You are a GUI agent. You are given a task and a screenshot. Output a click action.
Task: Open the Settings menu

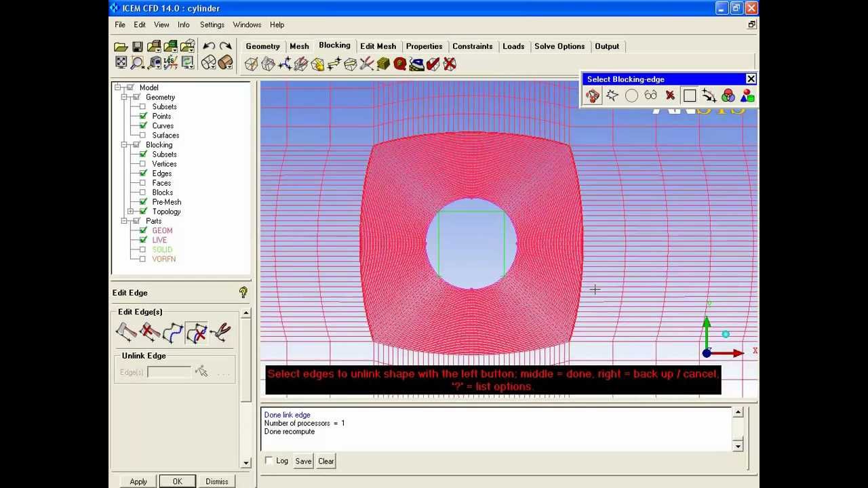(212, 25)
